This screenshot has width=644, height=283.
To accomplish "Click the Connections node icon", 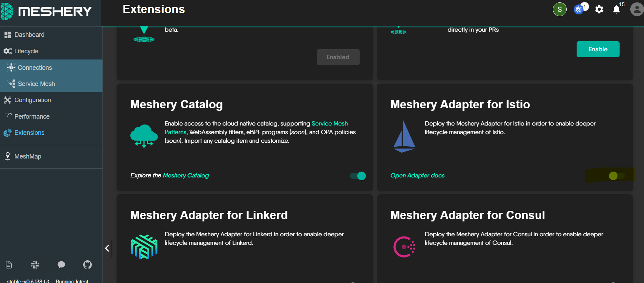I will [11, 67].
